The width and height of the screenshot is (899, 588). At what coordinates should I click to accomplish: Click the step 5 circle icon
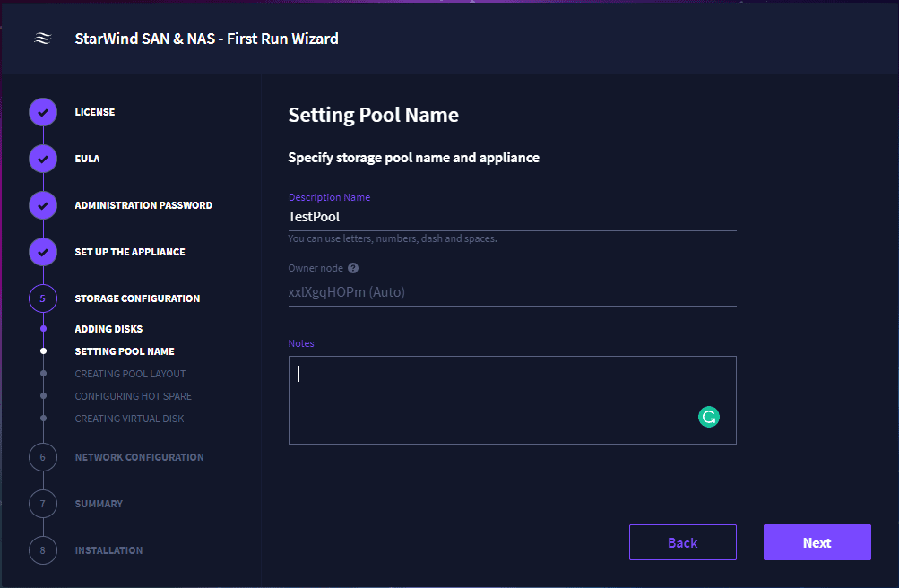click(x=43, y=298)
